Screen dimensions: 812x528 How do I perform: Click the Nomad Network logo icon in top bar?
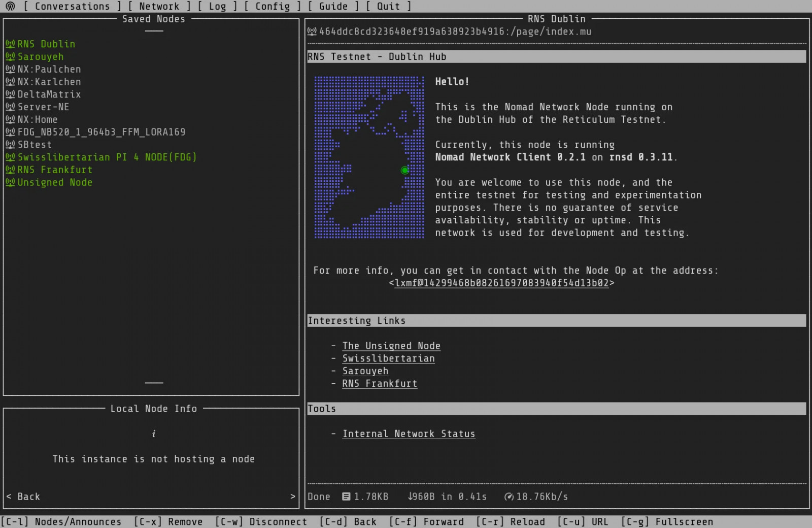(x=10, y=6)
